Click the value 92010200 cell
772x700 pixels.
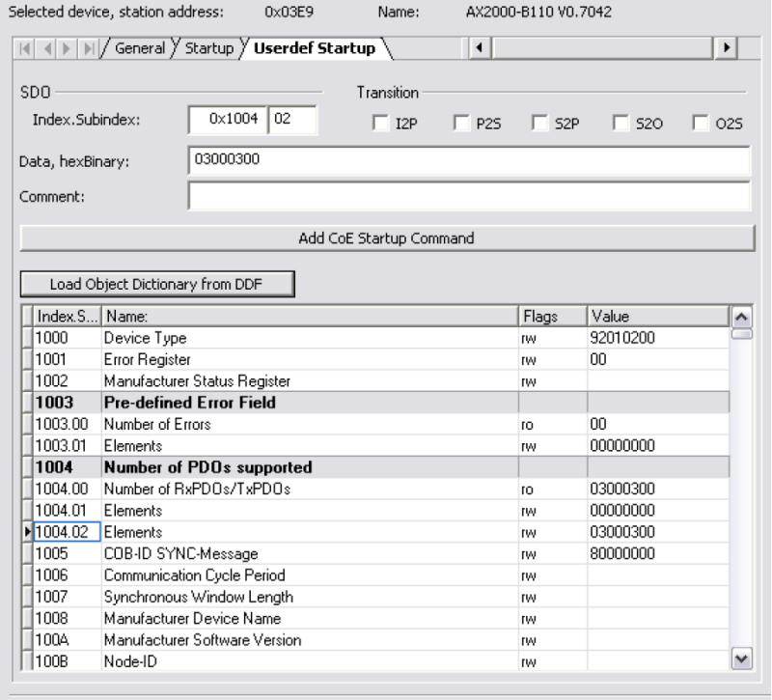(x=658, y=338)
